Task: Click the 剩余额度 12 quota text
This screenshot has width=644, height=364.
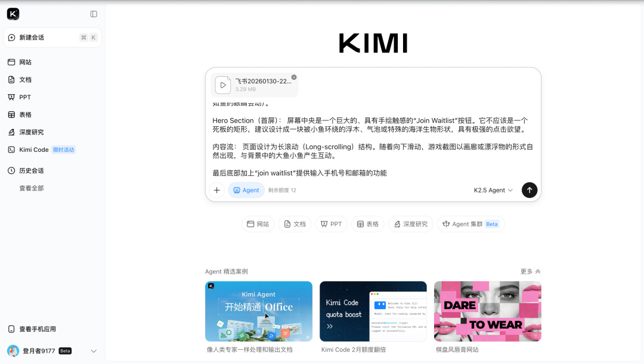Action: coord(282,191)
